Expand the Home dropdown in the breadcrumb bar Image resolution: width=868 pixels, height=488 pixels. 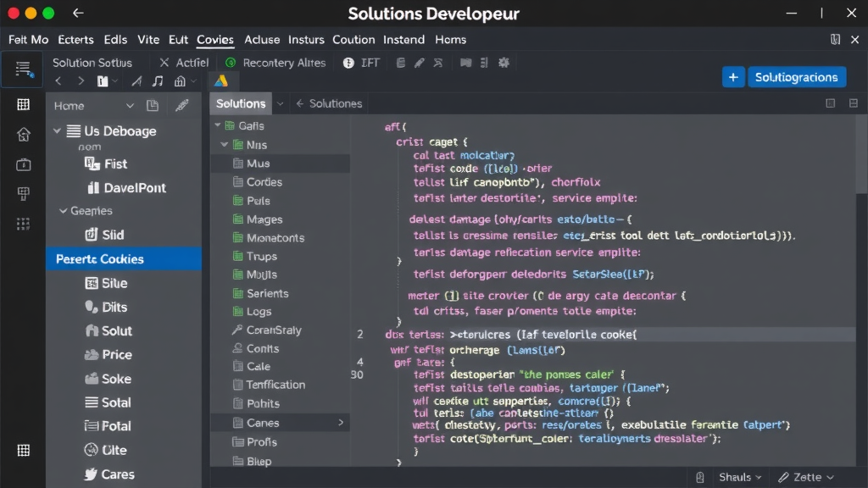128,105
